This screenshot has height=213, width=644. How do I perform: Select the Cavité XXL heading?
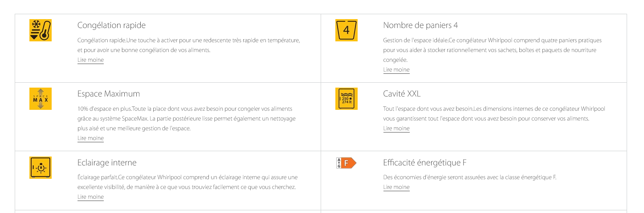pos(402,94)
